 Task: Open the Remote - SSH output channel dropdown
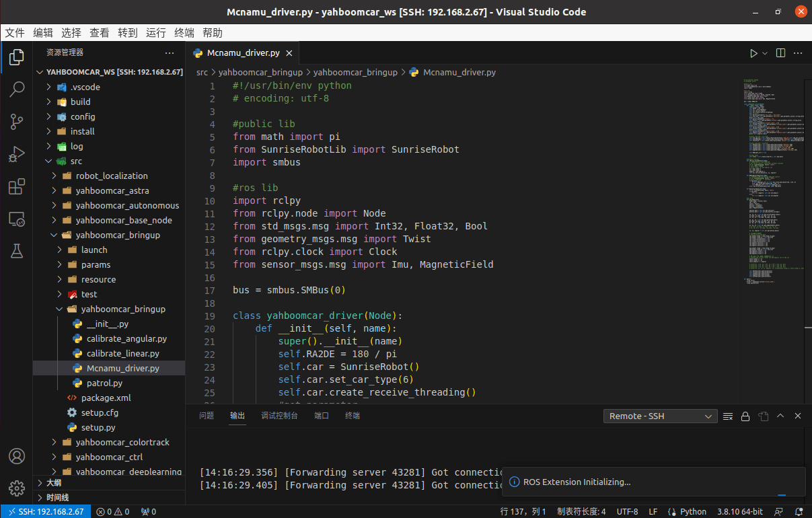click(x=659, y=416)
